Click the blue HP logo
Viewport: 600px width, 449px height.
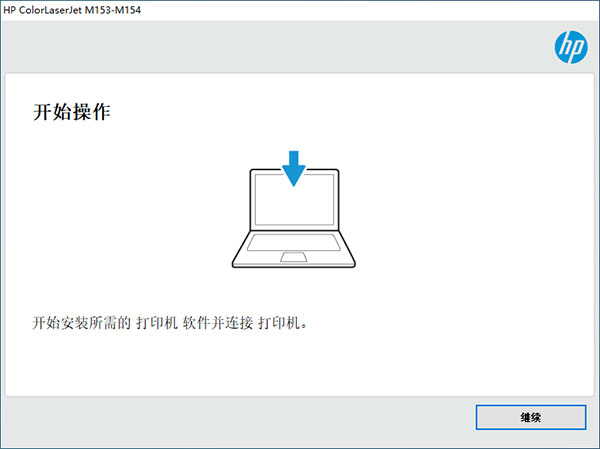[x=571, y=47]
